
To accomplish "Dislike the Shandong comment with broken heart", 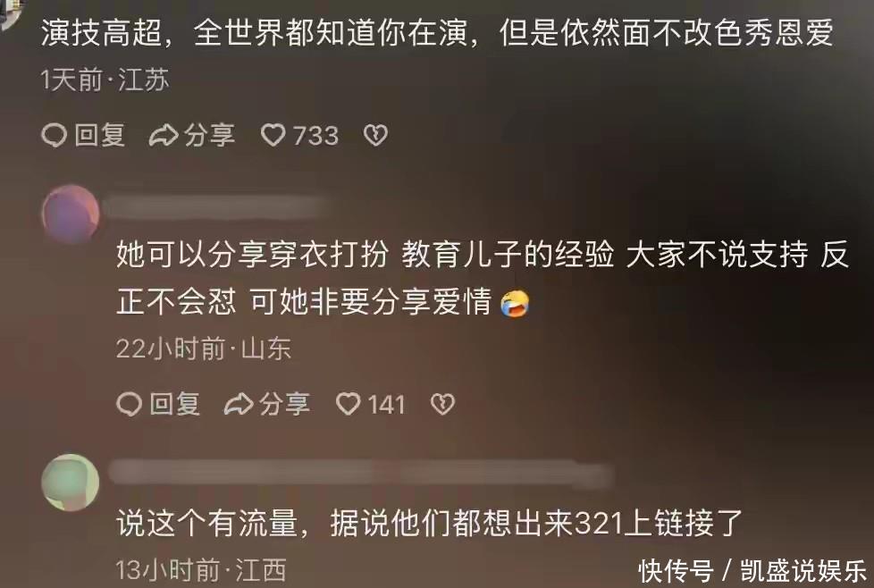I will (x=443, y=404).
